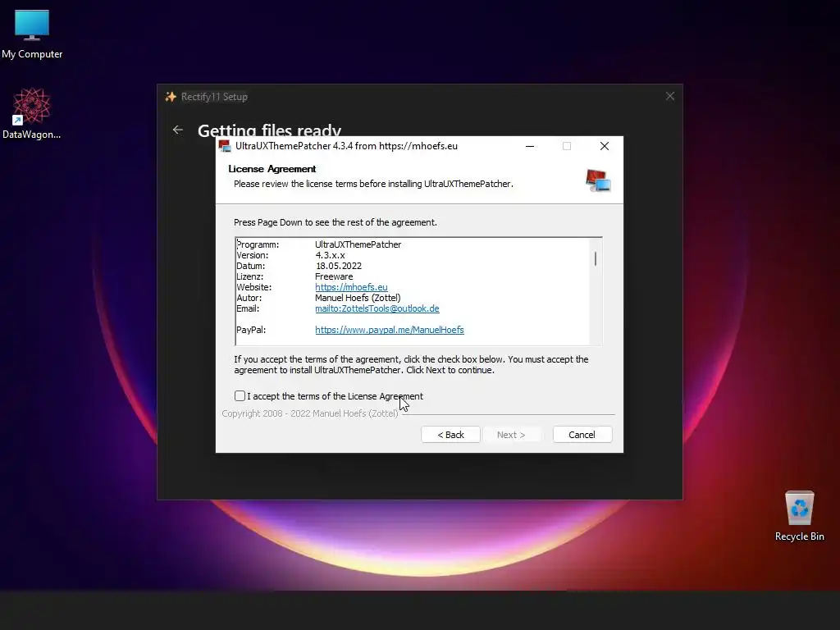Click the Rectify11 Setup sparkle title icon
Screen dimensions: 840x630
(171, 97)
